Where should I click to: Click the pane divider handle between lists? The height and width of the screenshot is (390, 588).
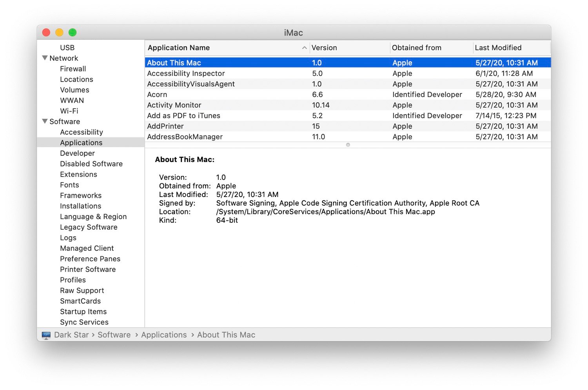coord(348,145)
